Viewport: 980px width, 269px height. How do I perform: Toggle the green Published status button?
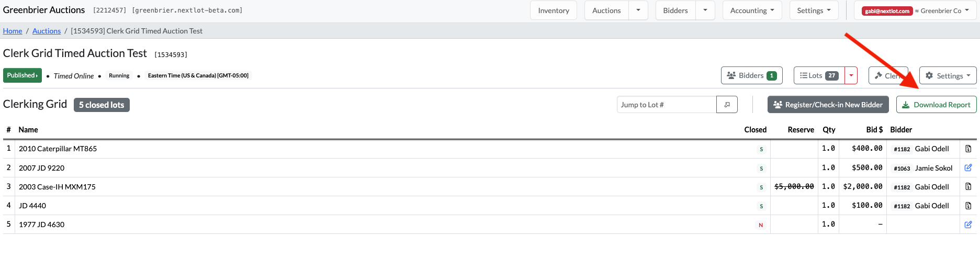(22, 75)
